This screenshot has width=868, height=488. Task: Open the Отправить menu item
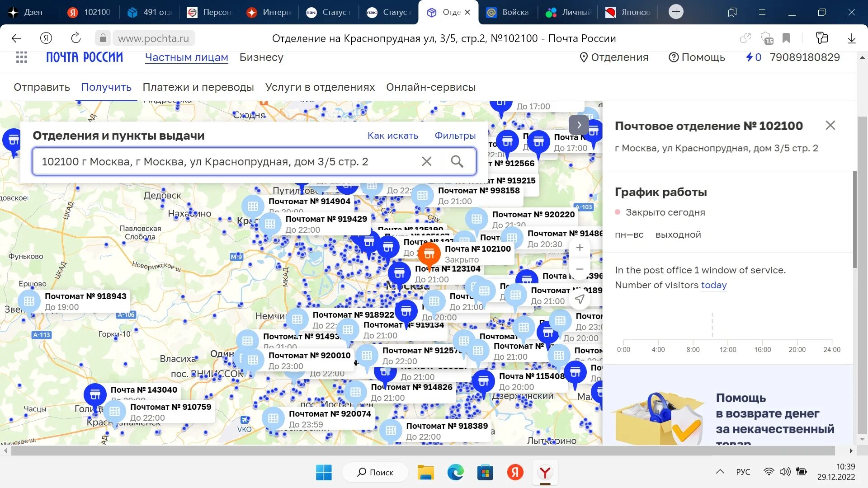(x=42, y=87)
